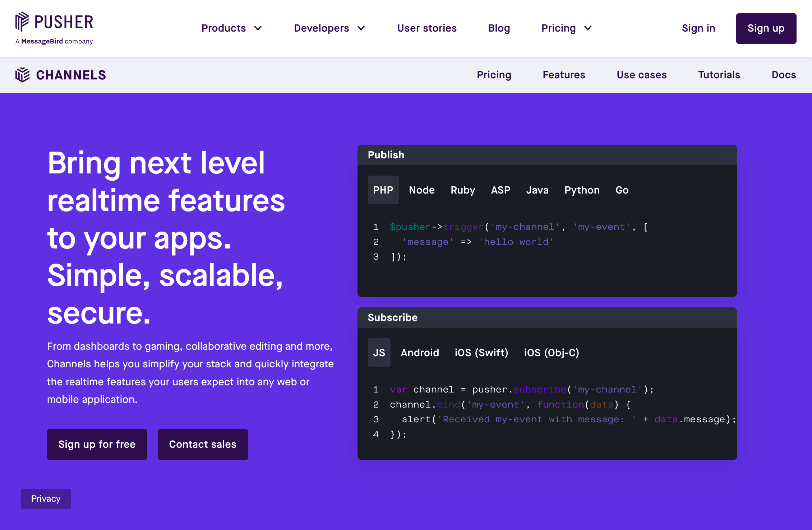Open the Privacy settings
Viewport: 812px width, 530px height.
click(46, 499)
